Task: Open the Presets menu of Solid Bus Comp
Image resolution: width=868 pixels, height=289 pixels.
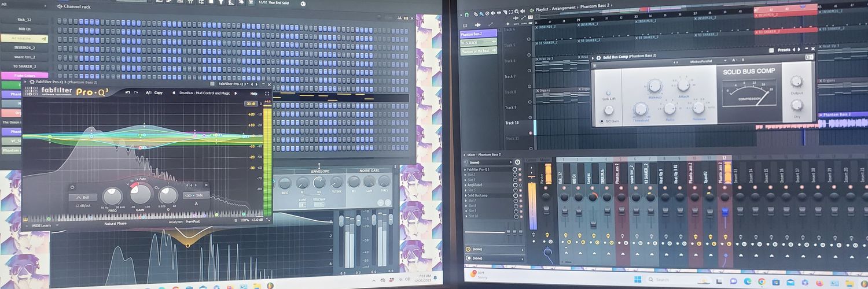Action: [784, 50]
